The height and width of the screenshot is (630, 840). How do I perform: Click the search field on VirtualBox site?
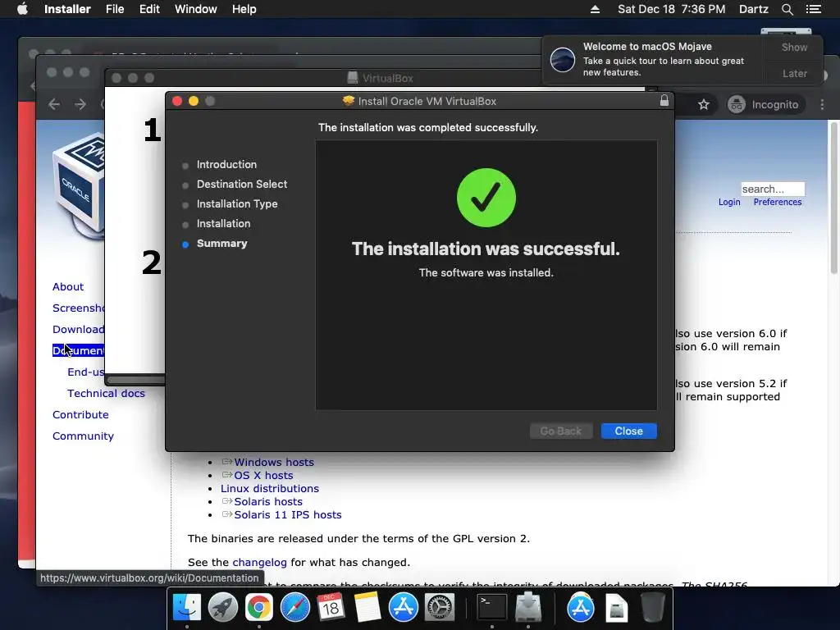[773, 189]
